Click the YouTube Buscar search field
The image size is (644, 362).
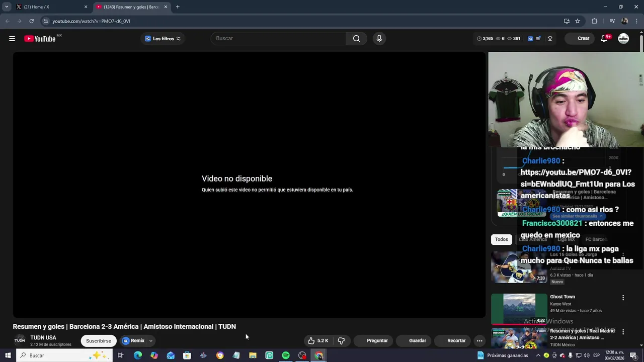pyautogui.click(x=278, y=39)
